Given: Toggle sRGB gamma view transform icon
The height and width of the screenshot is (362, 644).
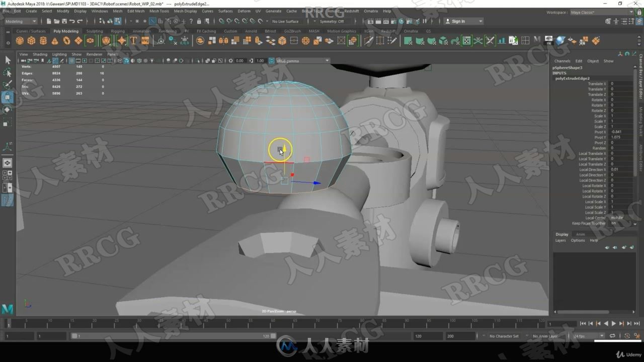Looking at the screenshot, I should click(x=272, y=60).
